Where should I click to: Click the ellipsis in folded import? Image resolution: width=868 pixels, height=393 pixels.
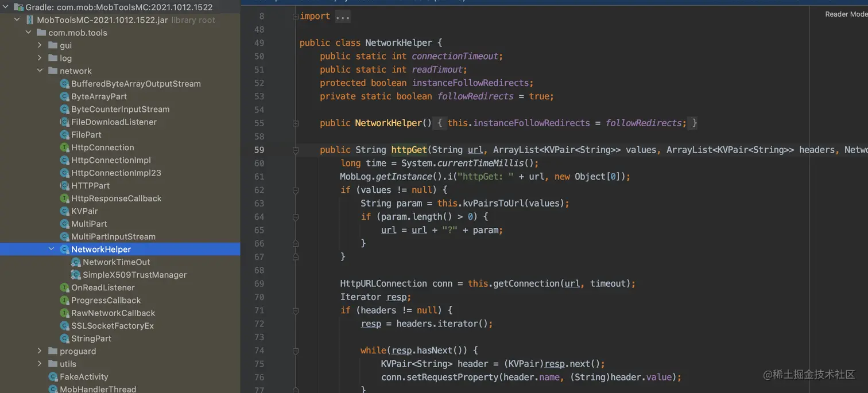pyautogui.click(x=343, y=17)
